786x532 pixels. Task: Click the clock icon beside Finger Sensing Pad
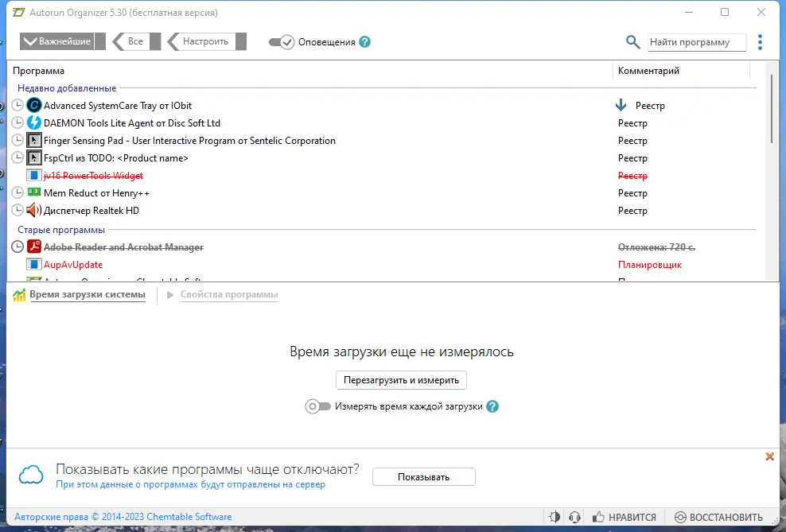18,140
